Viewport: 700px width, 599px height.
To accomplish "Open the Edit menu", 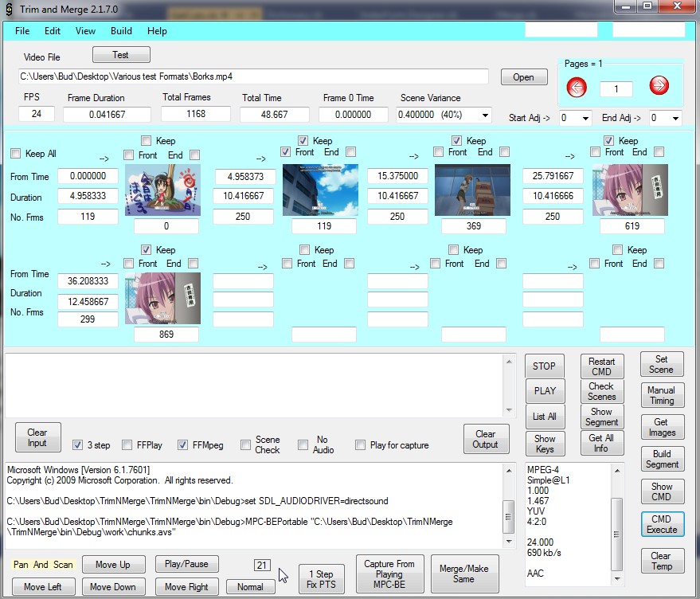I will pyautogui.click(x=53, y=31).
